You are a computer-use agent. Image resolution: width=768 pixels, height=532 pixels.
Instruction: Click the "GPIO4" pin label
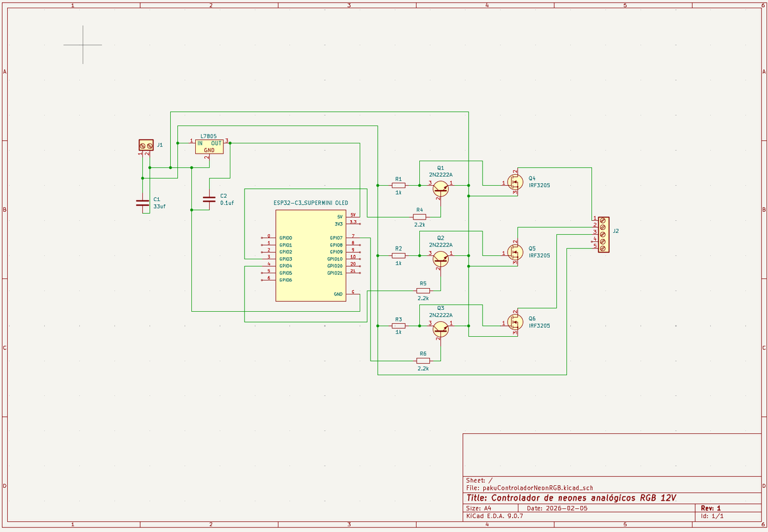(285, 266)
